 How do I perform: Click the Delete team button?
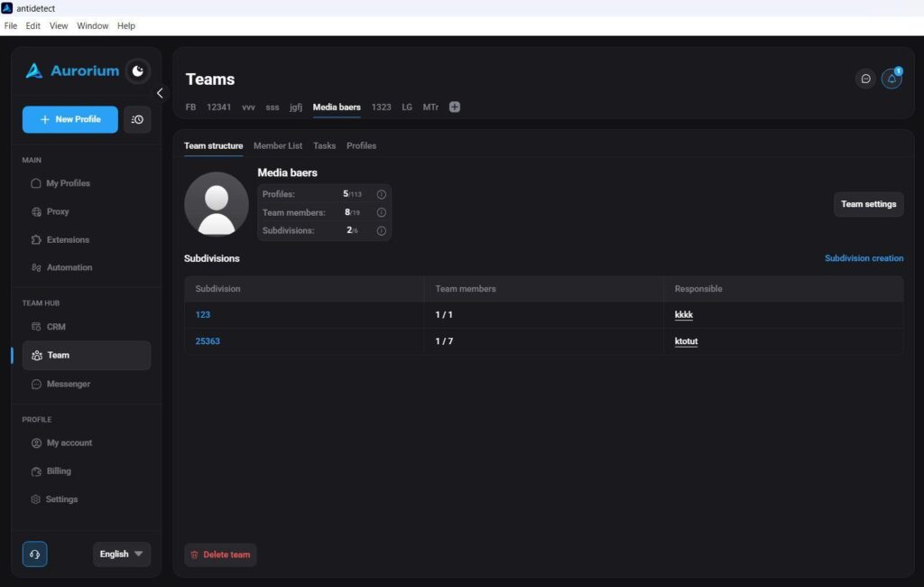220,554
